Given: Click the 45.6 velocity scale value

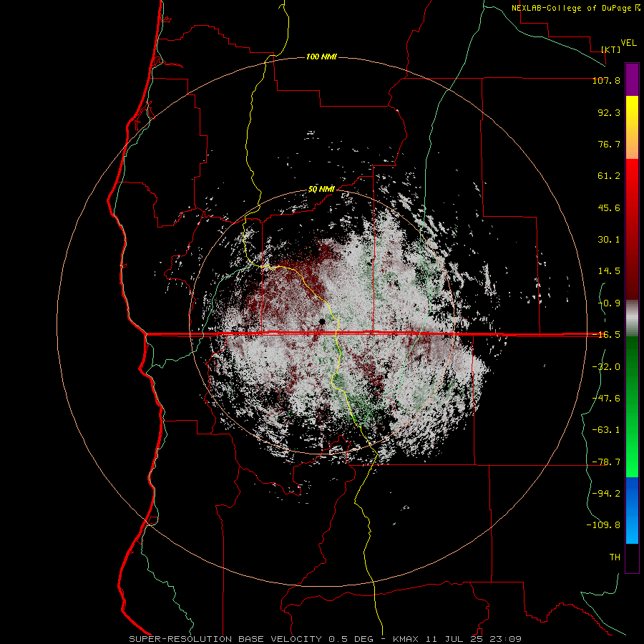Looking at the screenshot, I should click(609, 208).
